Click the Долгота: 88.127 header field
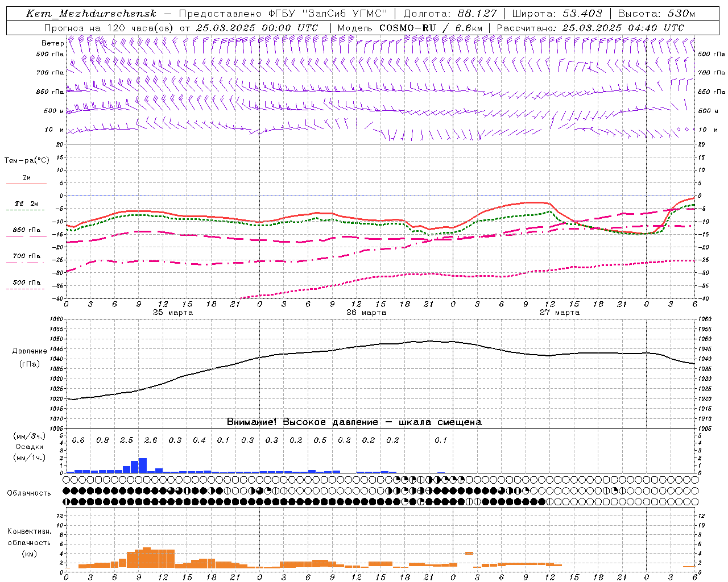The width and height of the screenshot is (728, 582). (x=450, y=14)
